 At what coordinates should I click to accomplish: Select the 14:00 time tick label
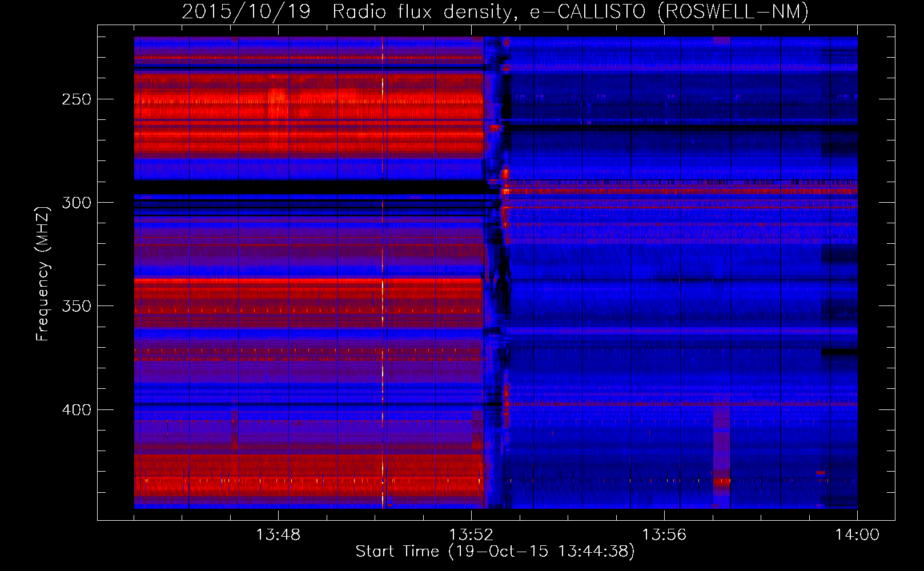click(857, 534)
